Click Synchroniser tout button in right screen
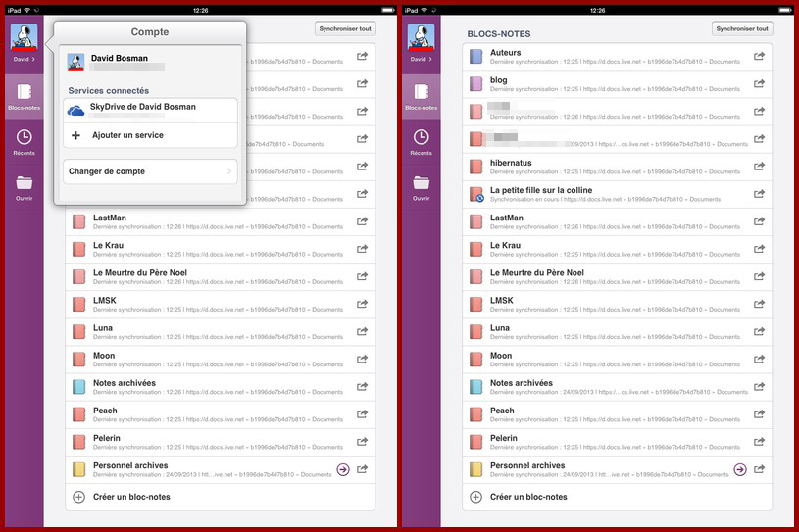The image size is (799, 532). (x=742, y=29)
